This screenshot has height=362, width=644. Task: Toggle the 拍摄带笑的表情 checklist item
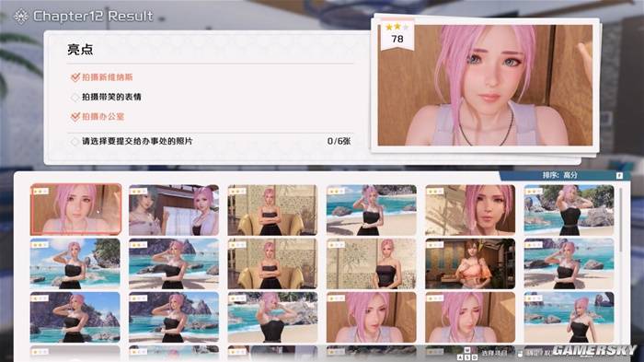pyautogui.click(x=106, y=97)
